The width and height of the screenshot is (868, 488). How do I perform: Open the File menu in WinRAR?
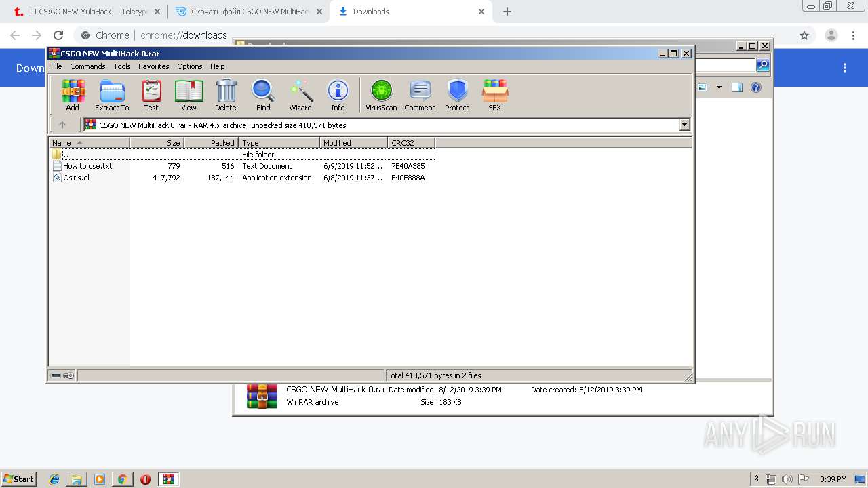tap(56, 66)
